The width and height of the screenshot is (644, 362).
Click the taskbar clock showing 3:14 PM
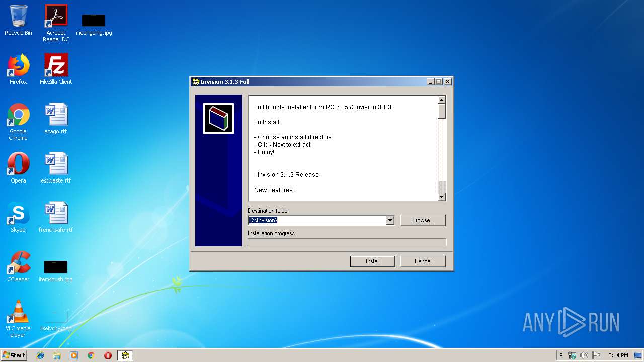(x=618, y=355)
